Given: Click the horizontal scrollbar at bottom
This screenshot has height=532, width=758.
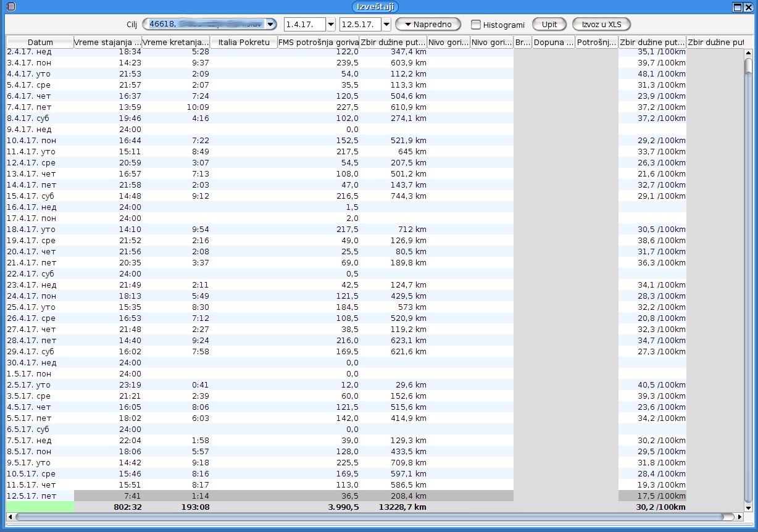Looking at the screenshot, I should 370,517.
